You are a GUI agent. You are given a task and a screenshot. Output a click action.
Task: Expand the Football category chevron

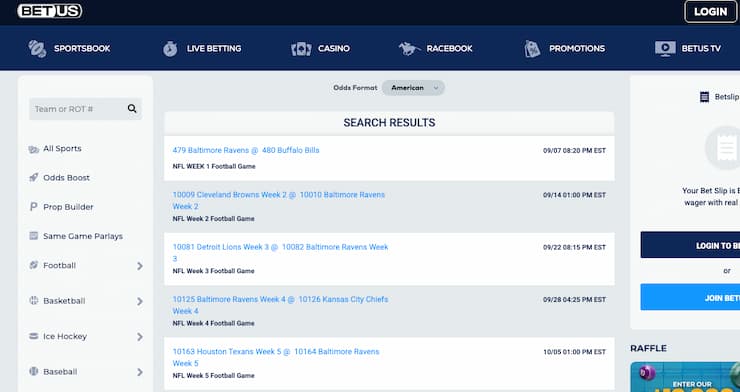[140, 266]
